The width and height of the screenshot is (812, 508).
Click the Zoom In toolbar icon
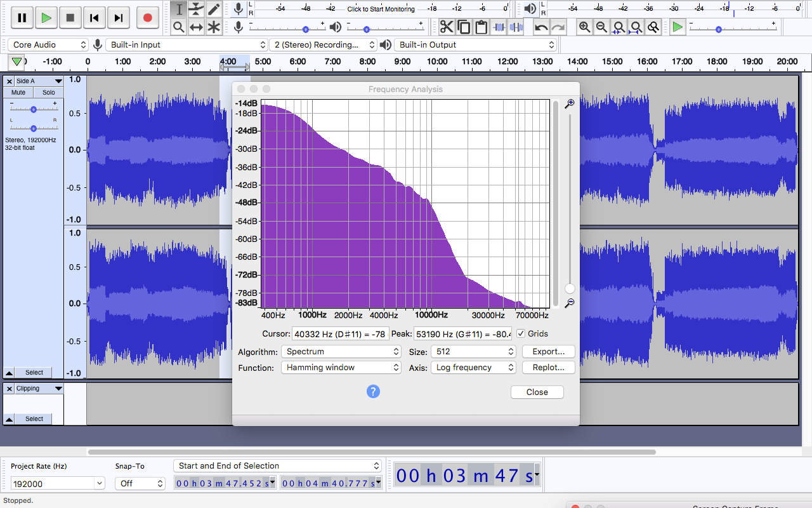click(x=584, y=27)
